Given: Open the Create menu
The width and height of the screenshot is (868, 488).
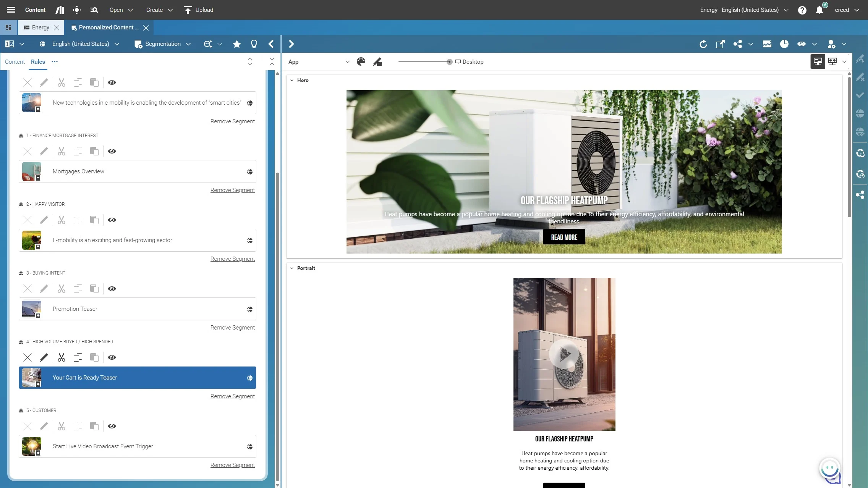Looking at the screenshot, I should [x=159, y=10].
